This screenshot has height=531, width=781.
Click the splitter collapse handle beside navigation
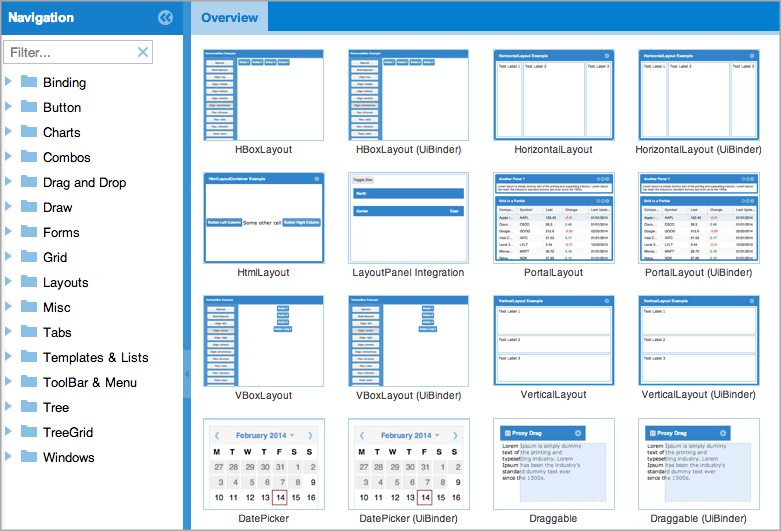point(187,374)
